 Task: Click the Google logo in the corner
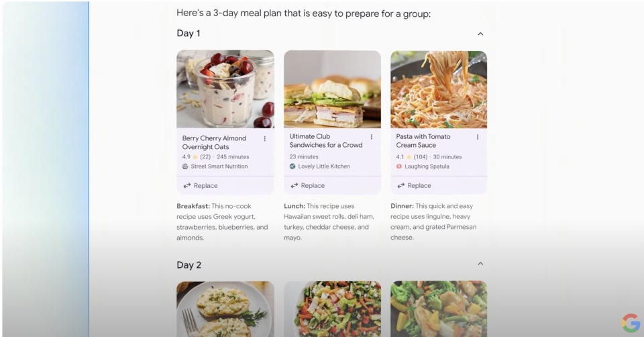click(631, 323)
